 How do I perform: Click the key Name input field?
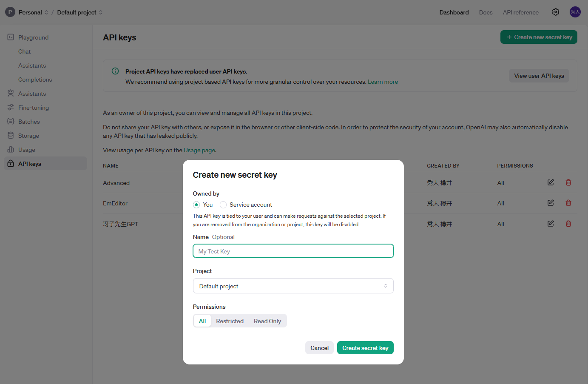pos(293,251)
